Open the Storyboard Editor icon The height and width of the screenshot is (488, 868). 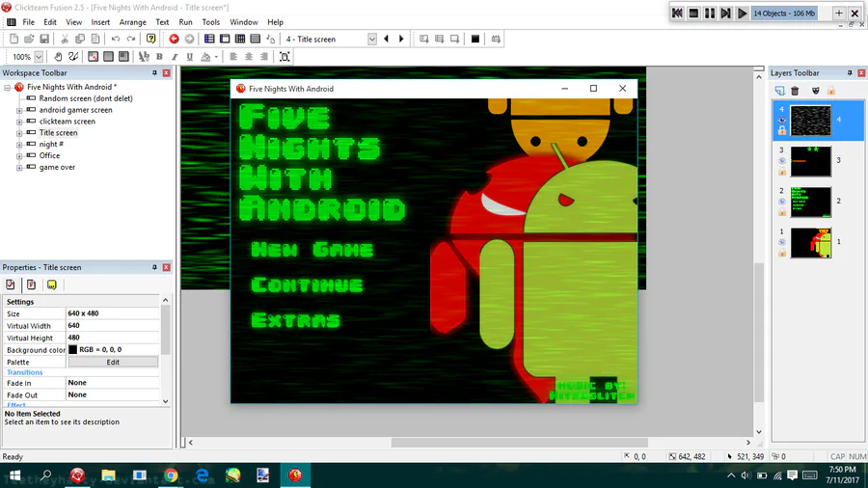click(209, 39)
